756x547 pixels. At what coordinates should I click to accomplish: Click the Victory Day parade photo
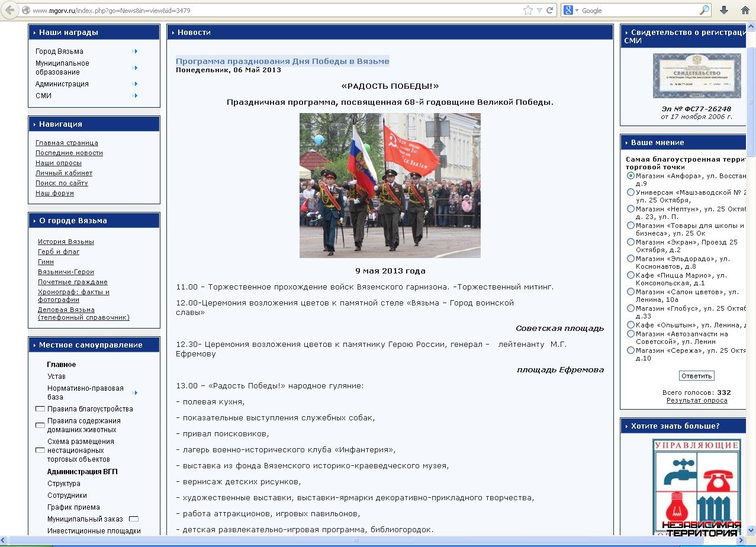point(390,185)
